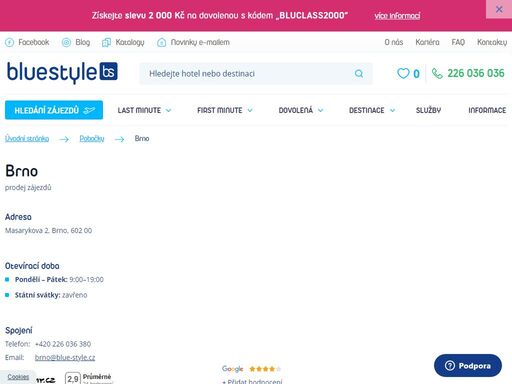Click Brno breadcrumb text

[x=142, y=138]
